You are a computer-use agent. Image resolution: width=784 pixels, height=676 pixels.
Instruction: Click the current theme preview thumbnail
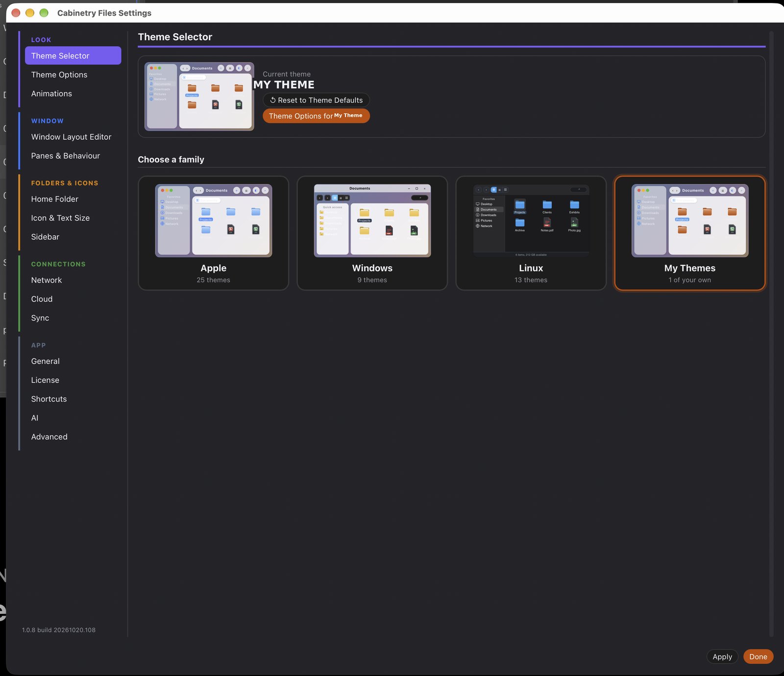199,97
